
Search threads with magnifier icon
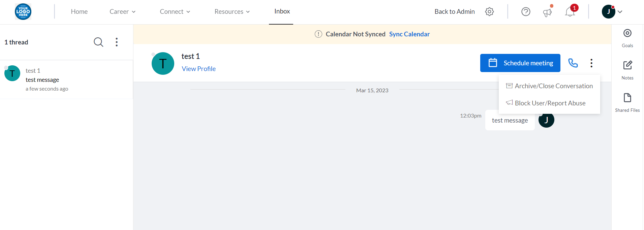click(98, 42)
